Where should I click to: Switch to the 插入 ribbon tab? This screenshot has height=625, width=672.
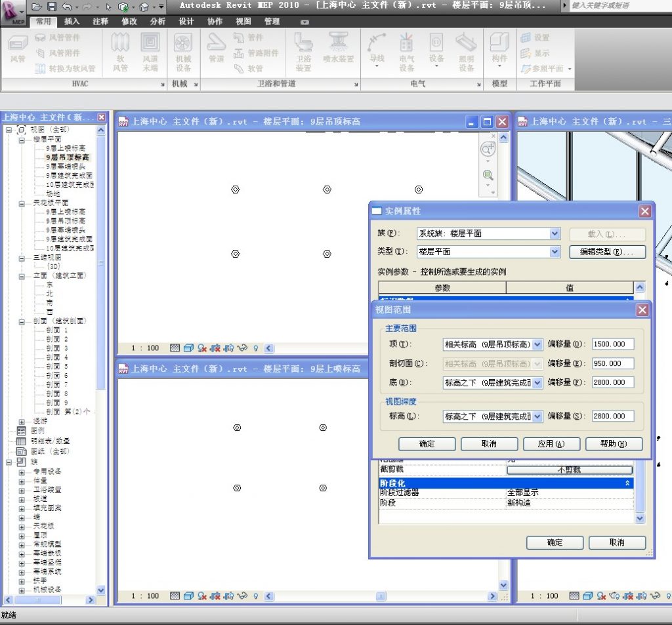[72, 21]
